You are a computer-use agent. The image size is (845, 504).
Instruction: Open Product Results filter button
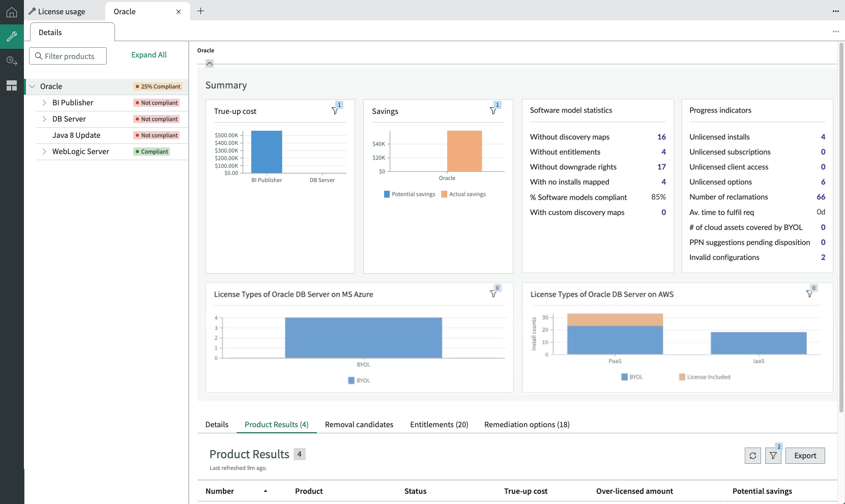click(773, 456)
